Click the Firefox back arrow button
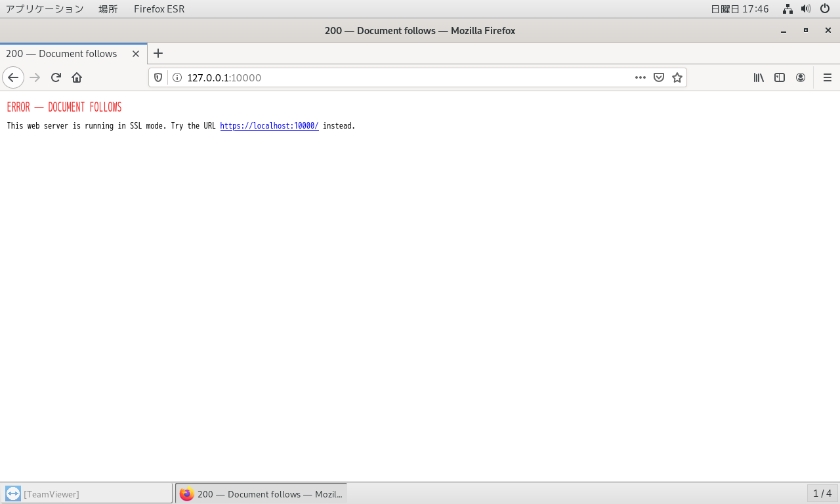840x504 pixels. pyautogui.click(x=13, y=77)
